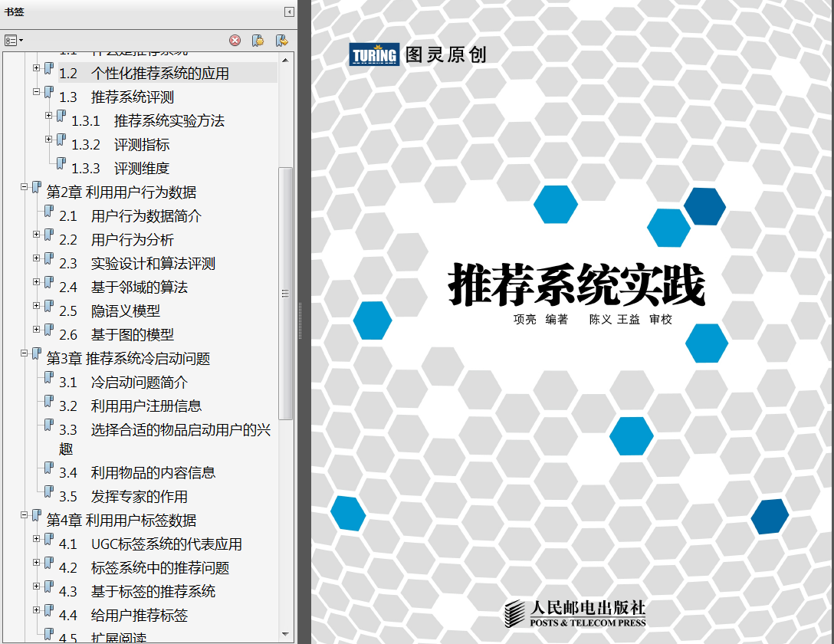Click bookmark icon beside 第4章 利用用户标签数据
Image resolution: width=834 pixels, height=644 pixels.
pos(37,515)
